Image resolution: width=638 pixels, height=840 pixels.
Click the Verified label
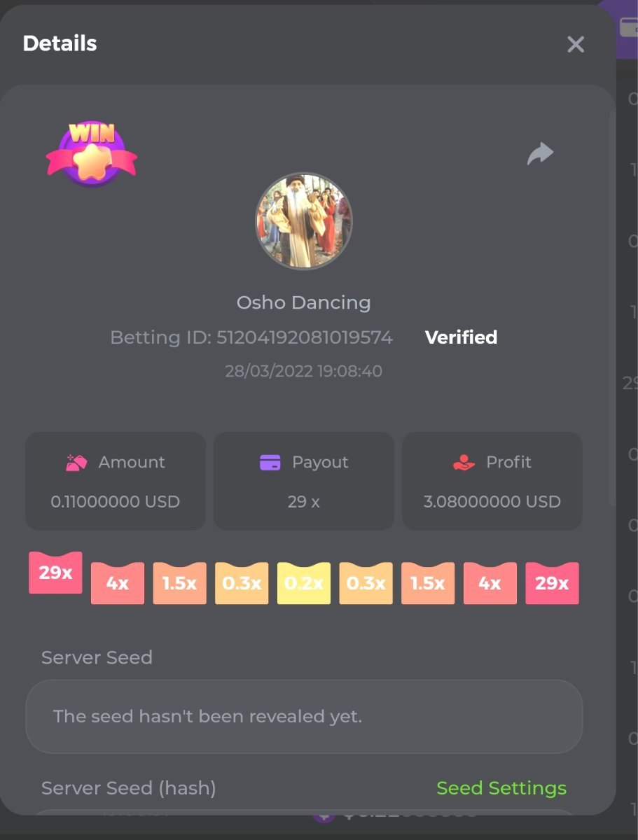pyautogui.click(x=461, y=337)
